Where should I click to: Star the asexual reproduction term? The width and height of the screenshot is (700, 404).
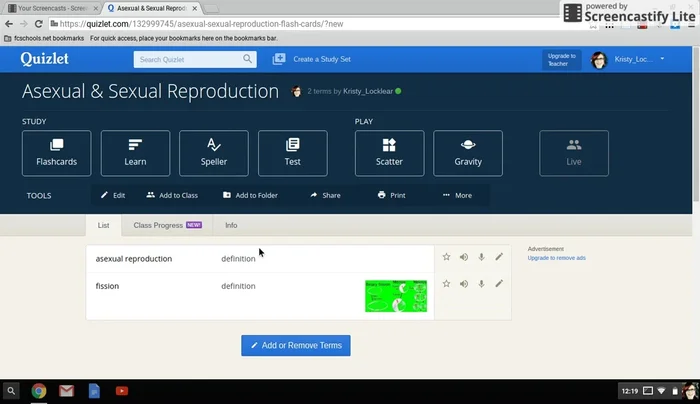[447, 257]
